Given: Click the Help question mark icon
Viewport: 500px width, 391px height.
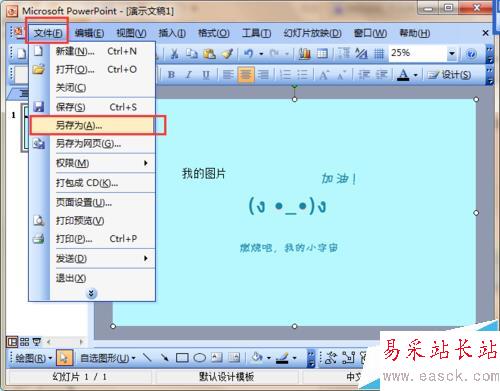Looking at the screenshot, I should [x=471, y=54].
